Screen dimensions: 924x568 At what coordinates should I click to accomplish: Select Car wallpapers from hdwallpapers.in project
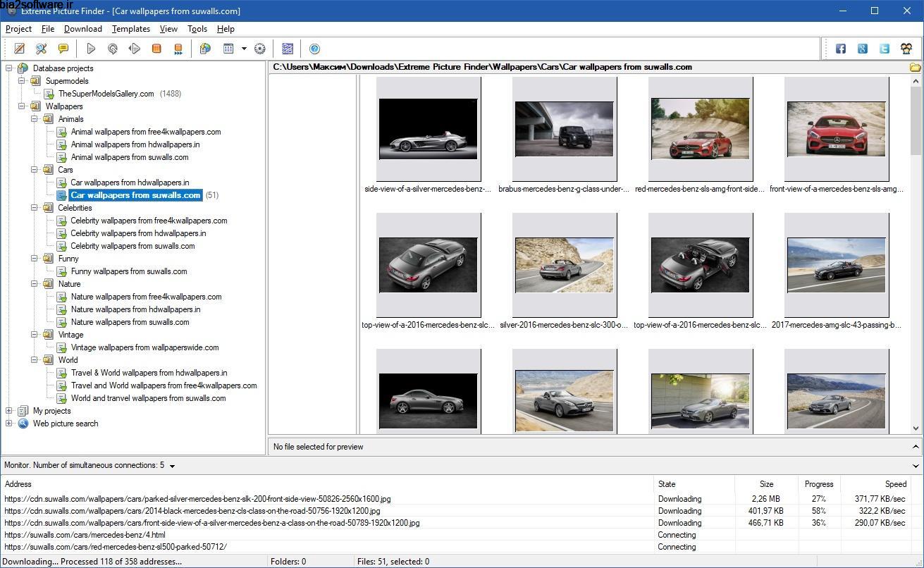click(x=128, y=183)
